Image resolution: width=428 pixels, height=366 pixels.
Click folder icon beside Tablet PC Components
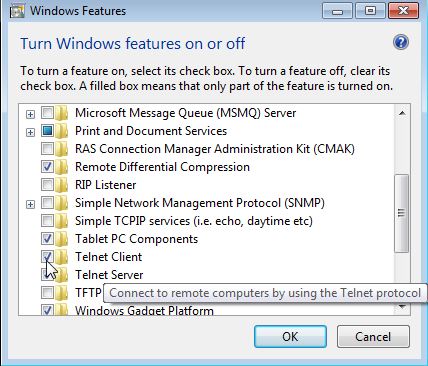pos(61,239)
